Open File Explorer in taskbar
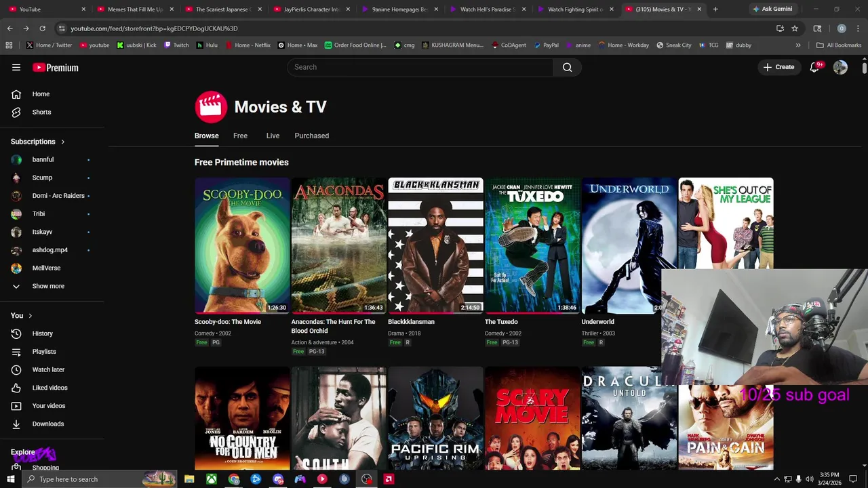This screenshot has width=868, height=488. point(189,479)
